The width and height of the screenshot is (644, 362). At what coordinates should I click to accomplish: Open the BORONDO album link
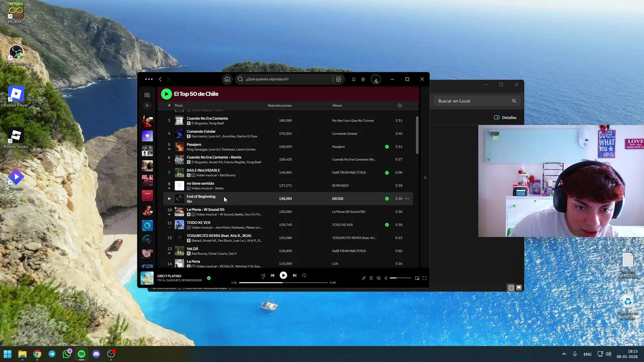click(x=340, y=186)
